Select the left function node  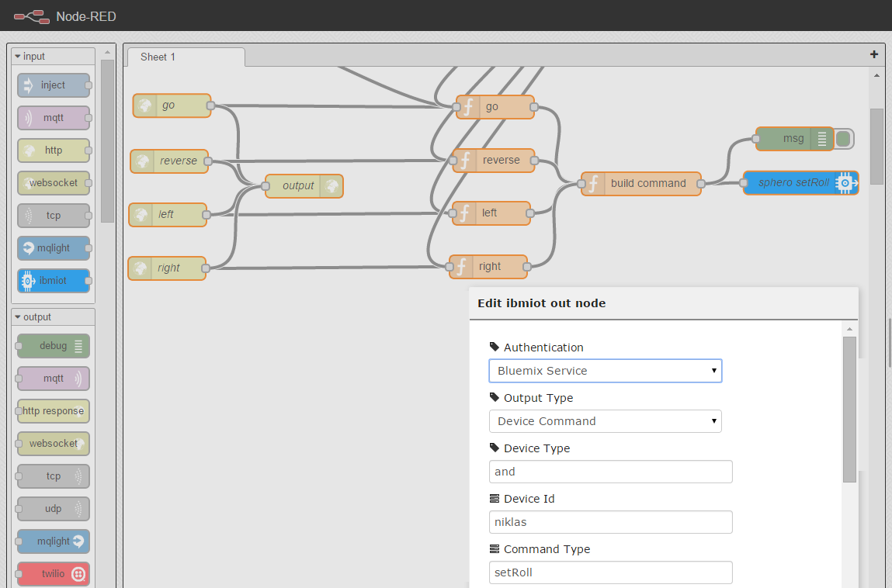(x=491, y=213)
